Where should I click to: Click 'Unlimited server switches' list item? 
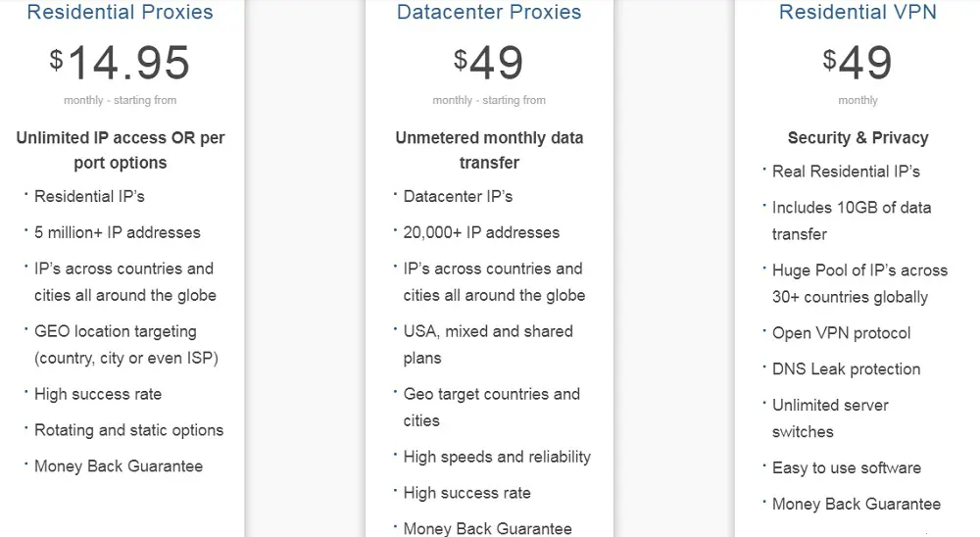(x=829, y=418)
